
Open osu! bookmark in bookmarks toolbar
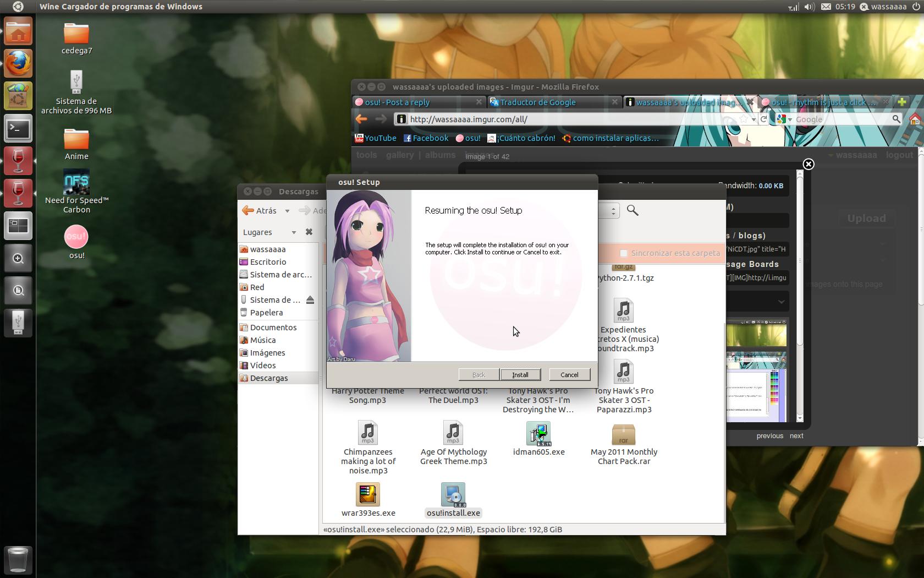468,138
